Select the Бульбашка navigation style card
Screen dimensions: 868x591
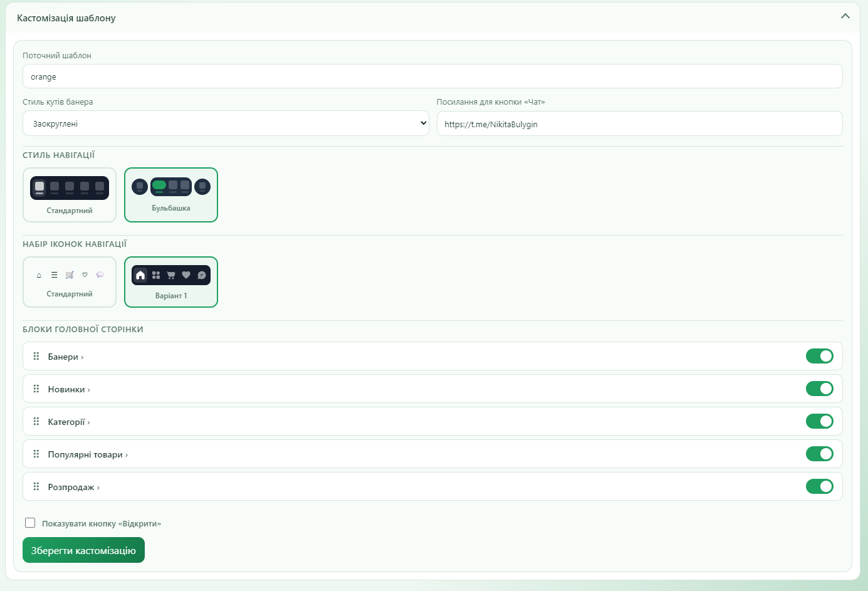point(171,195)
